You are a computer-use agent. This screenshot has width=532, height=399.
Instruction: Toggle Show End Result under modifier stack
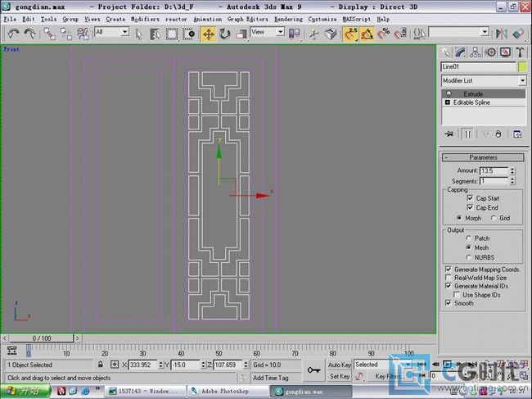coord(468,134)
